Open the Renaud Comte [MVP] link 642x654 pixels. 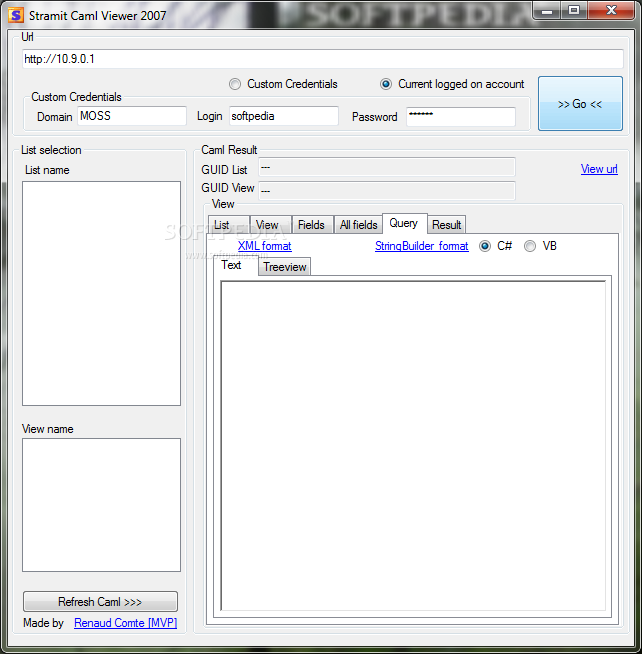(126, 623)
